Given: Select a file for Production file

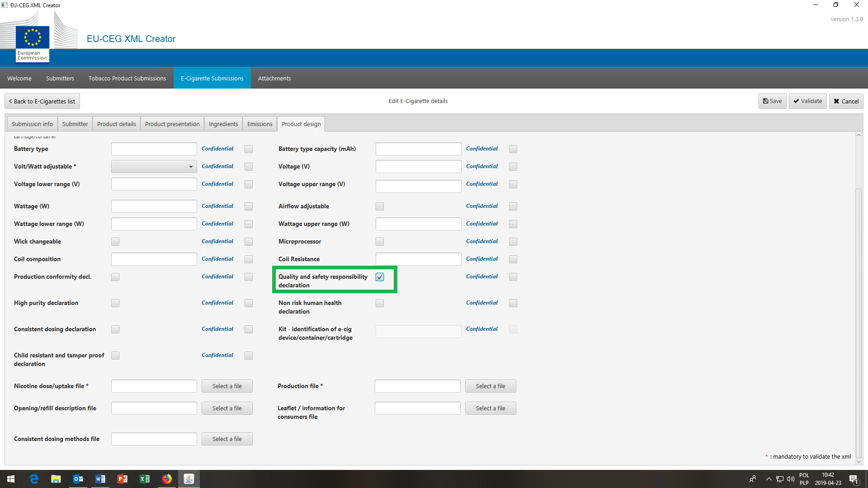Looking at the screenshot, I should pos(491,386).
